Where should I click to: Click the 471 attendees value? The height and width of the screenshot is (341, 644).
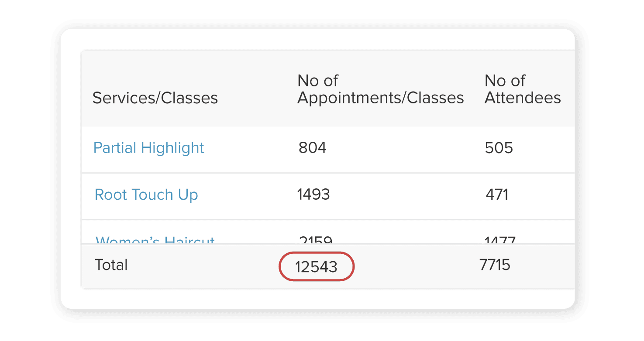[497, 194]
